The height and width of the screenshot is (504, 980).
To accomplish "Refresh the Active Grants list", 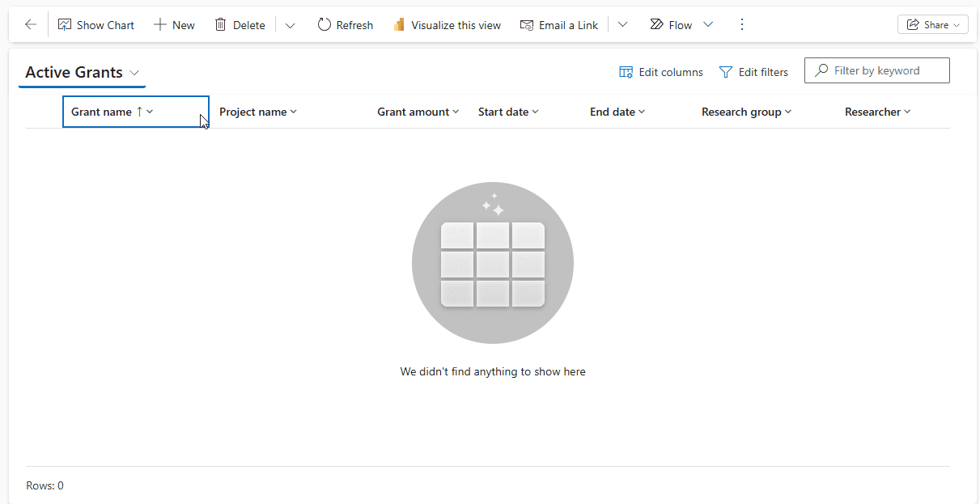I will pyautogui.click(x=345, y=25).
